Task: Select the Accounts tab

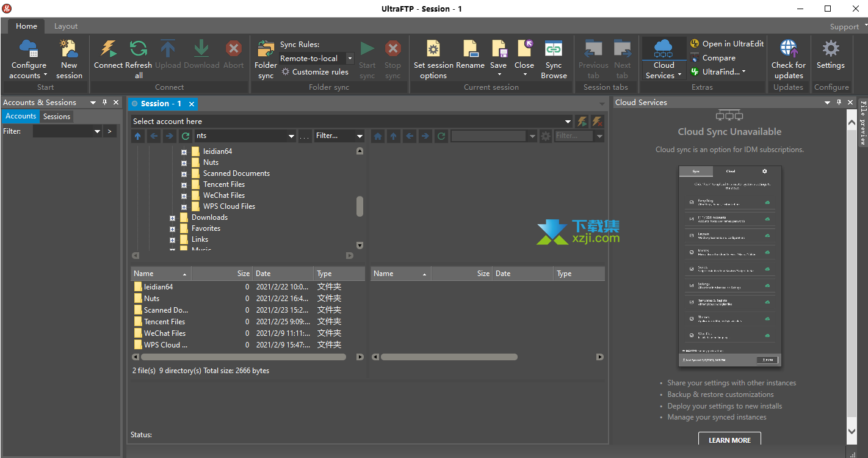Action: [21, 116]
